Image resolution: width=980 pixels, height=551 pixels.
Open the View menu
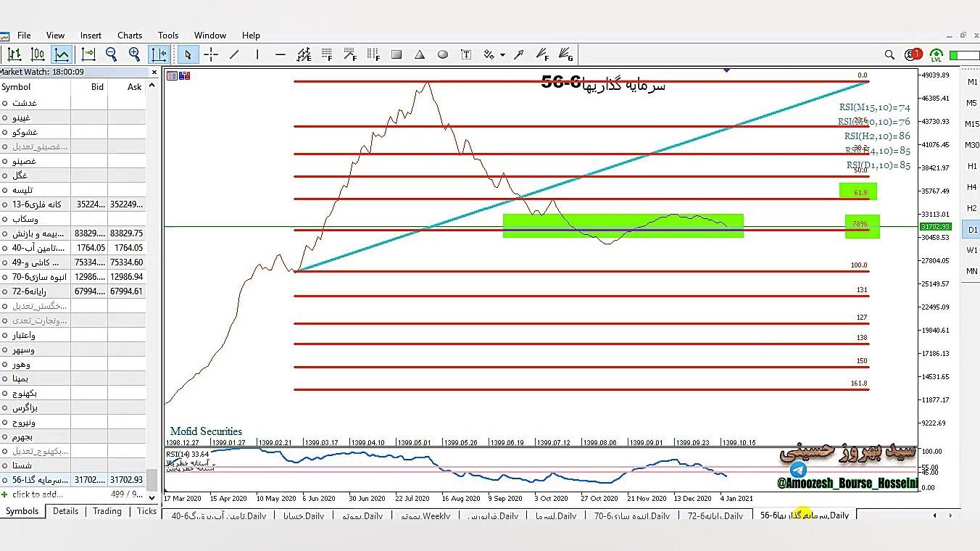click(55, 35)
